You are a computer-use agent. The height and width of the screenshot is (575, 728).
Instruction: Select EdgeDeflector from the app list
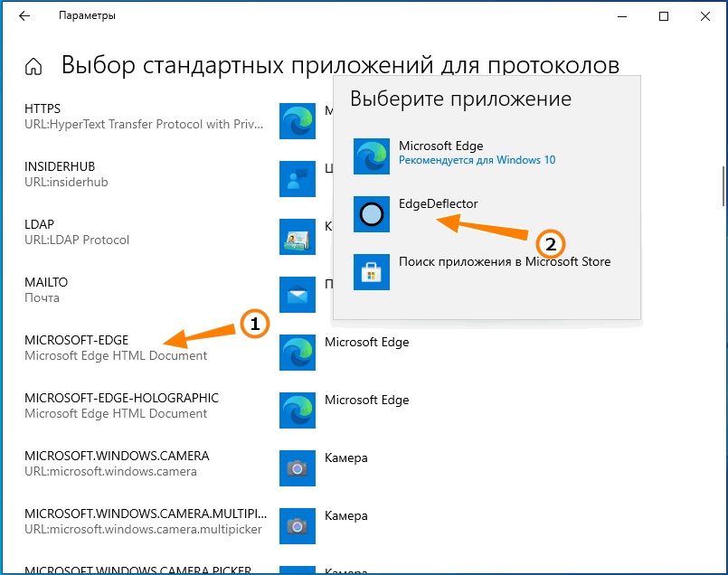[487, 214]
